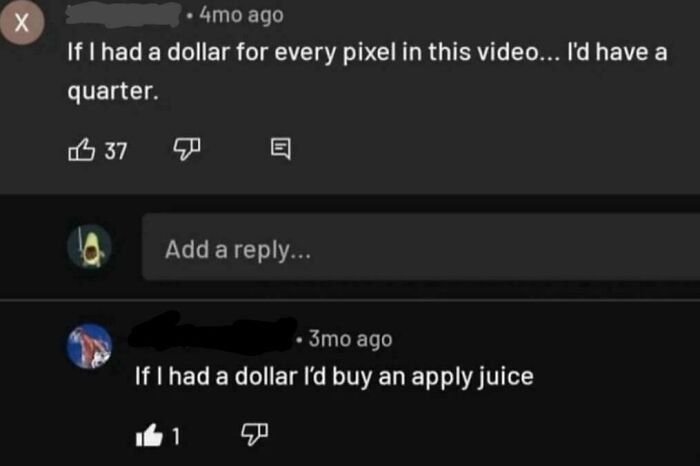The width and height of the screenshot is (700, 466).
Task: Click the 37 like count
Action: pyautogui.click(x=116, y=151)
